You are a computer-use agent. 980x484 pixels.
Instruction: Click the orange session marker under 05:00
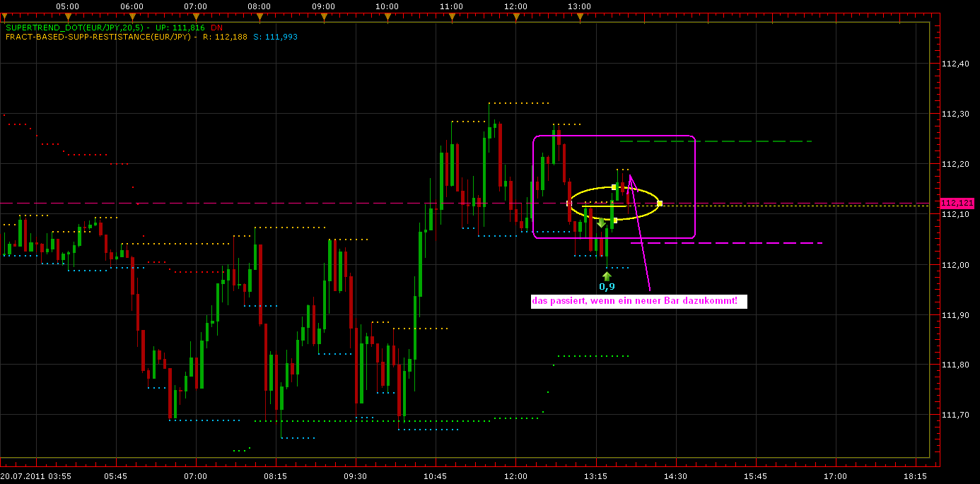coord(68,16)
